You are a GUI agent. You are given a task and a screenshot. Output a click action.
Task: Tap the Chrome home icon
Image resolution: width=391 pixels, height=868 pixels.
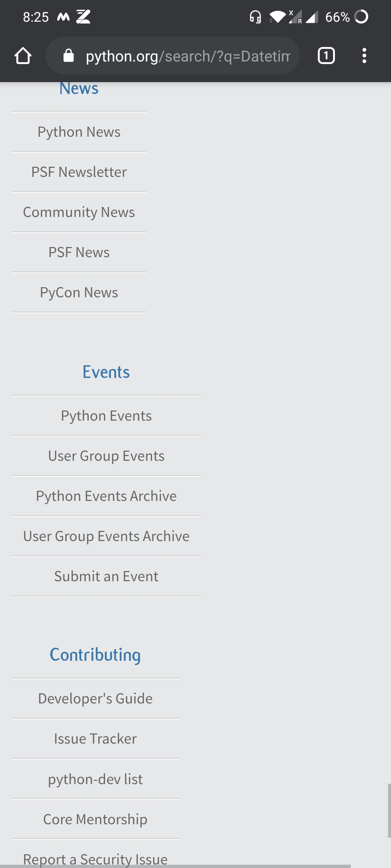click(x=23, y=56)
